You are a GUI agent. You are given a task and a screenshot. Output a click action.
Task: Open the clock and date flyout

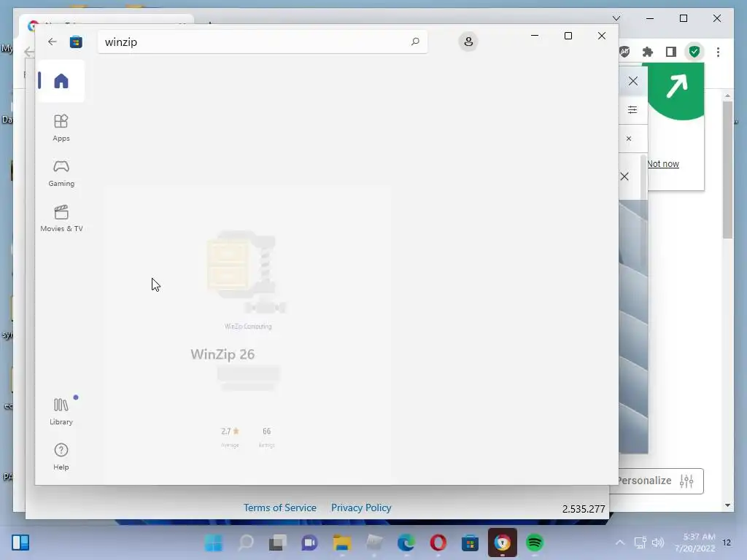(x=695, y=542)
